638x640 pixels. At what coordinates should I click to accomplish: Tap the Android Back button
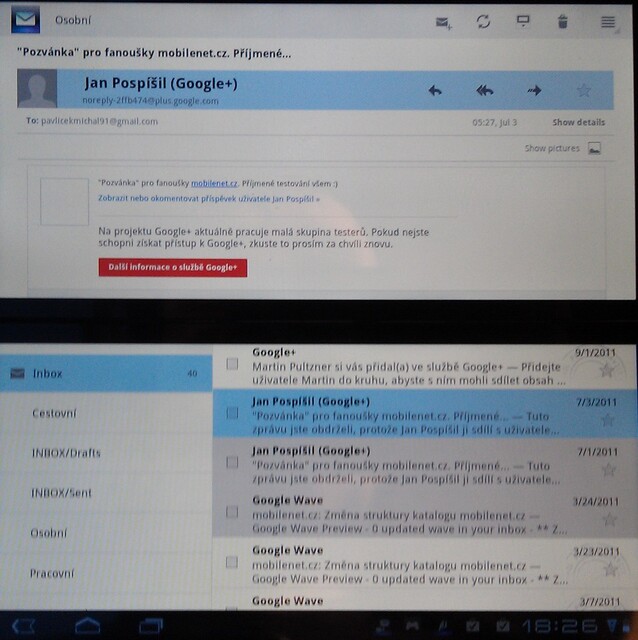tap(23, 625)
